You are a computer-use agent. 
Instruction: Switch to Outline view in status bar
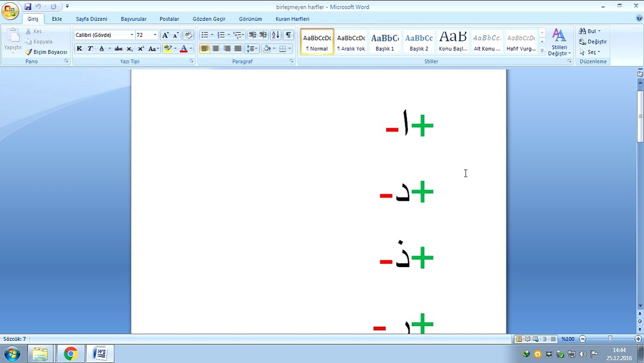coord(545,339)
